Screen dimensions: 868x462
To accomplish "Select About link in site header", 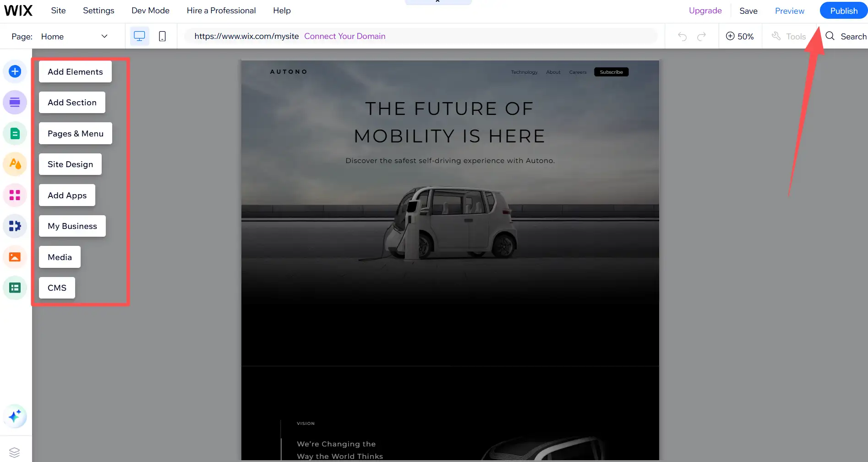I will coord(553,72).
